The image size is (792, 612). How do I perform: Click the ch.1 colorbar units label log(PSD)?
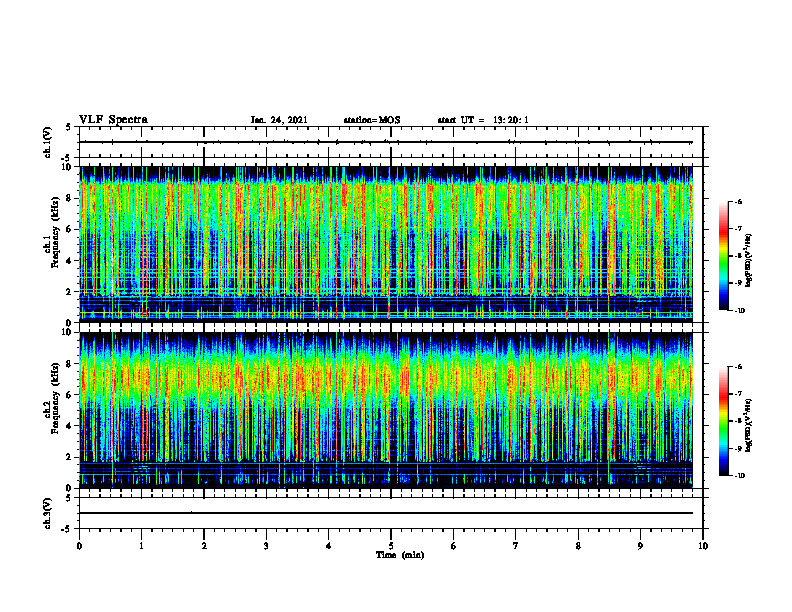pos(749,260)
